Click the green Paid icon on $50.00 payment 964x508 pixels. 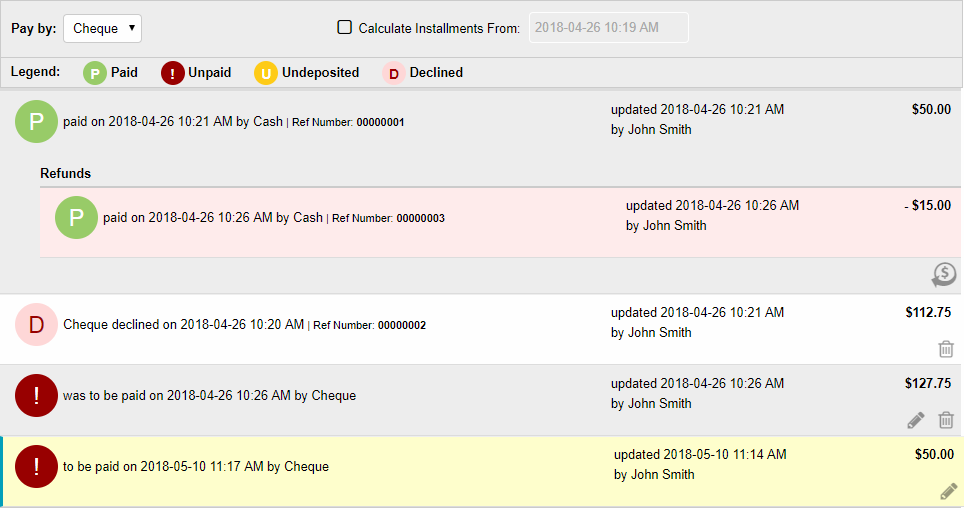click(36, 122)
